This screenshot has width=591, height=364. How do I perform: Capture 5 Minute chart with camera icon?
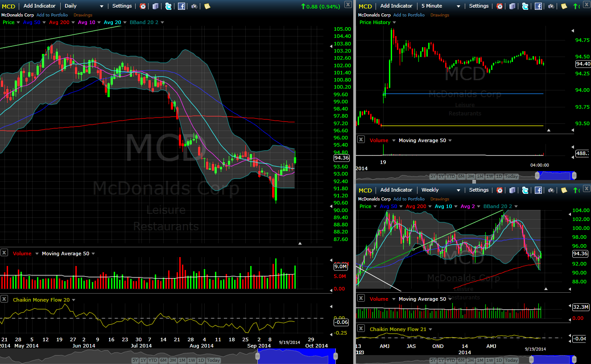pos(551,6)
